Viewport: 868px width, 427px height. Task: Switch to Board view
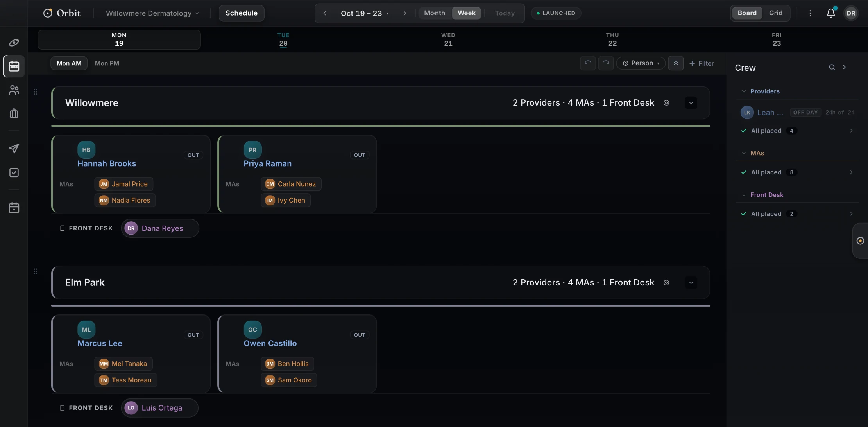(x=747, y=13)
